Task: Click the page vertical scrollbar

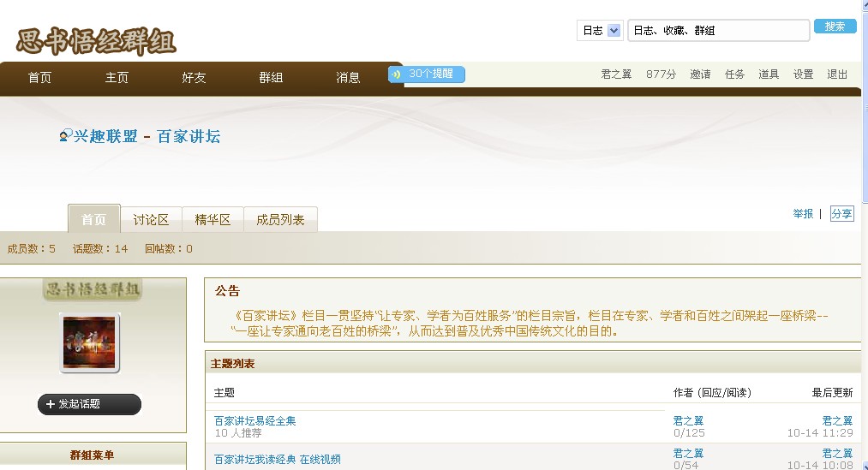Action: pos(865,235)
